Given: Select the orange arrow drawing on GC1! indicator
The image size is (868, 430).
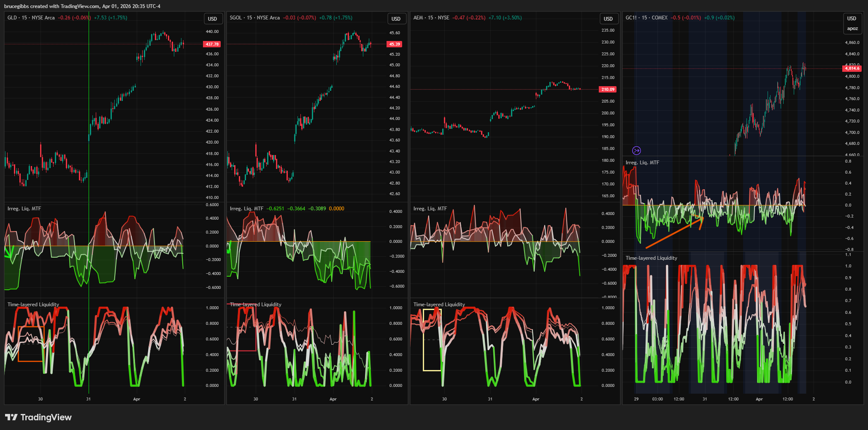Looking at the screenshot, I should point(671,234).
